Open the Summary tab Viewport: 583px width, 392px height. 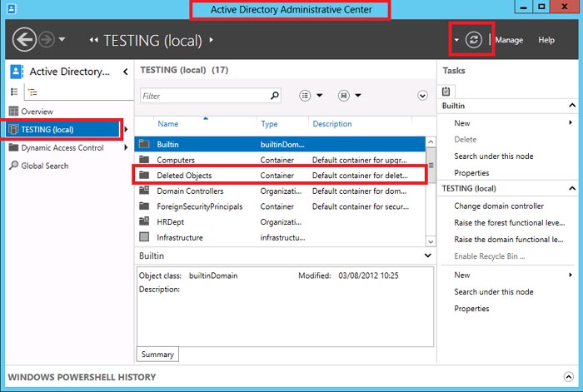pyautogui.click(x=157, y=354)
